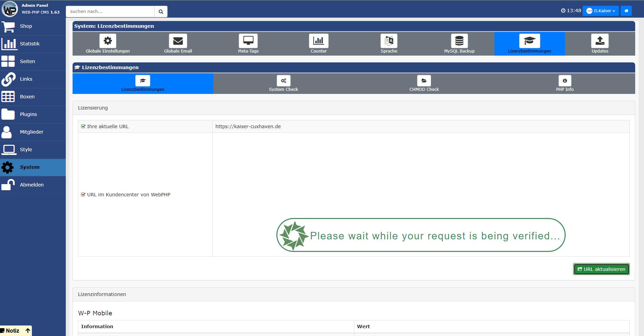Open Plugins in the sidebar
Screen dimensions: 644x336
click(x=28, y=114)
